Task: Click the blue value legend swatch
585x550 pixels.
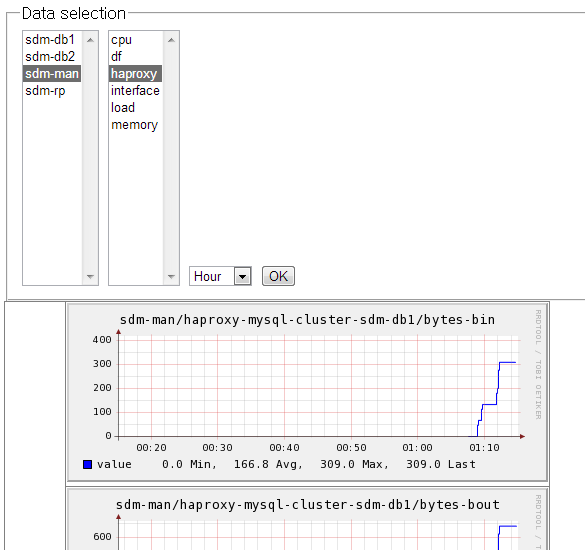Action: coord(87,465)
